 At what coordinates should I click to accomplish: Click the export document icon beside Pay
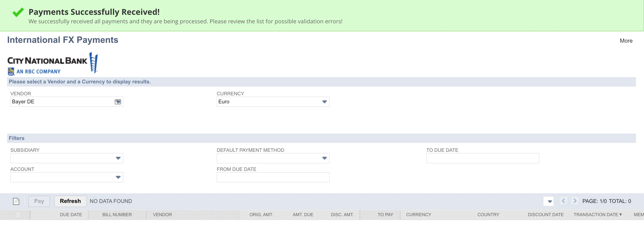coord(16,201)
